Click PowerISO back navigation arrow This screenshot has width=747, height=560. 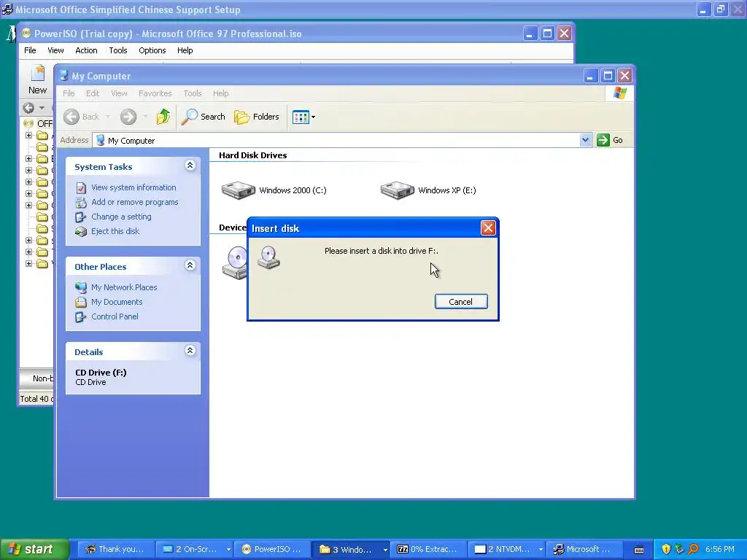(28, 108)
